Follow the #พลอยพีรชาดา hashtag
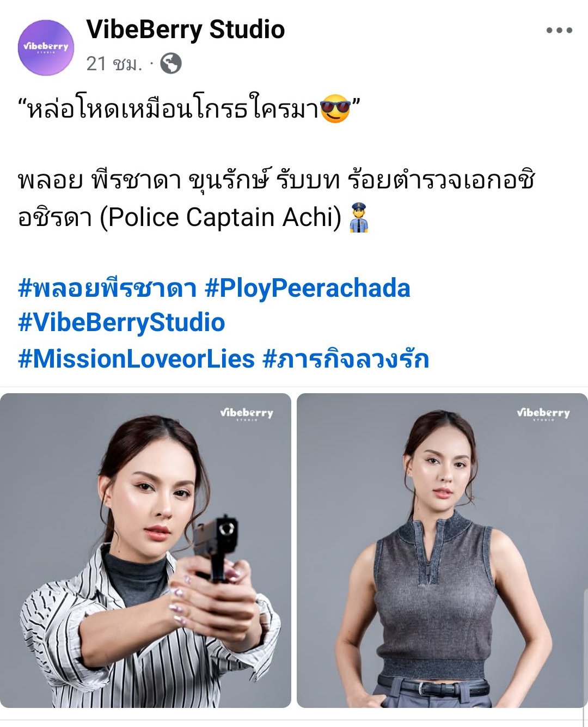Image resolution: width=588 pixels, height=727 pixels. point(107,288)
